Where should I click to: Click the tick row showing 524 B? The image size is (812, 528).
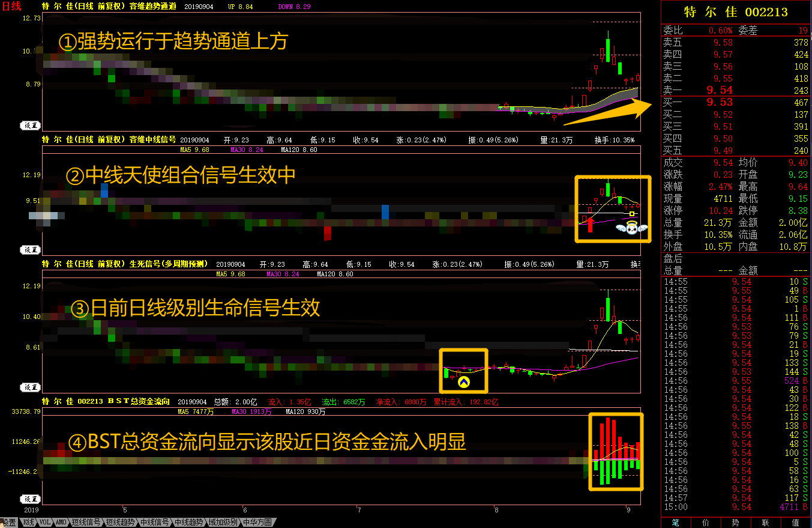pos(736,381)
